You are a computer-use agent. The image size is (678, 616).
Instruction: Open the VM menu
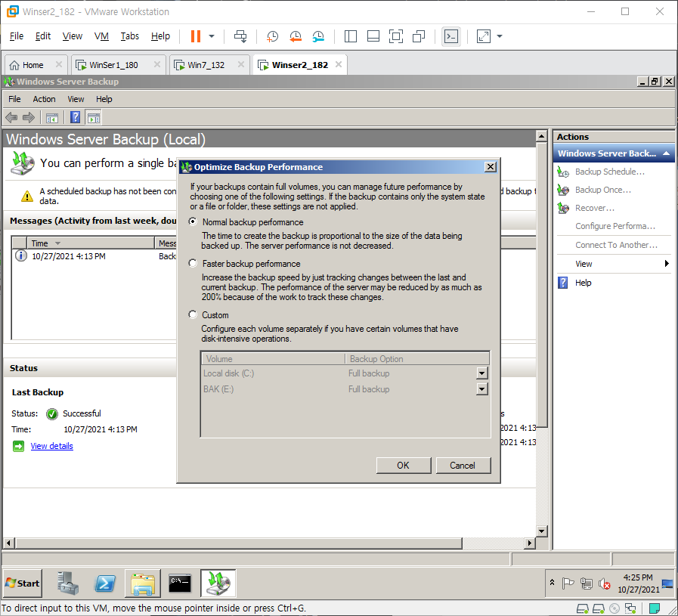coord(101,36)
